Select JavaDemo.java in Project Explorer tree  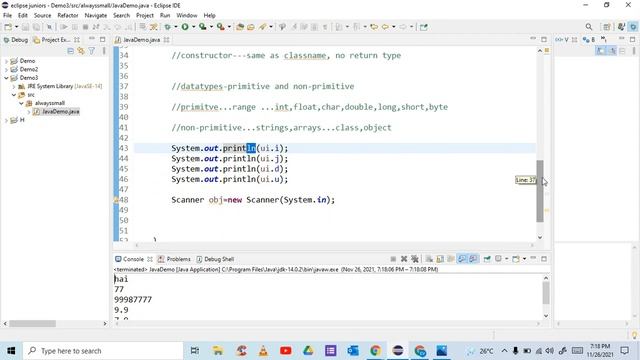pyautogui.click(x=60, y=111)
